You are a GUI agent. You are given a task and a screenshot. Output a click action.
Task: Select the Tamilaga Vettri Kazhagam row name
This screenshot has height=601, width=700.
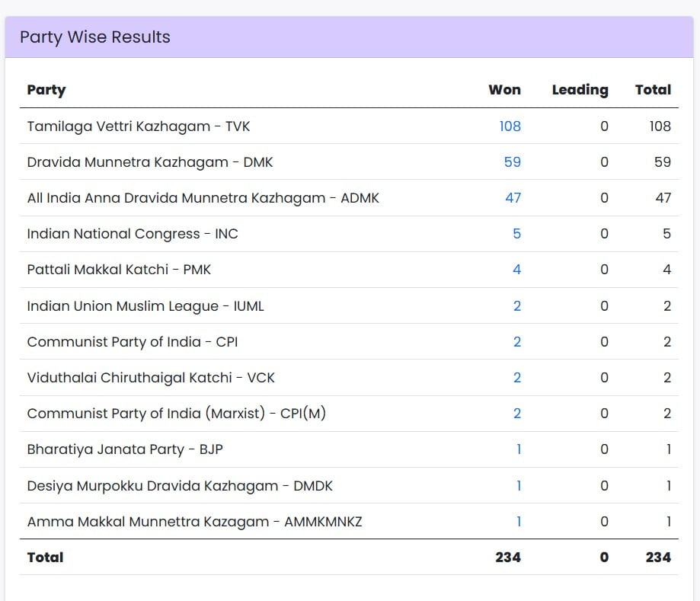pyautogui.click(x=139, y=126)
